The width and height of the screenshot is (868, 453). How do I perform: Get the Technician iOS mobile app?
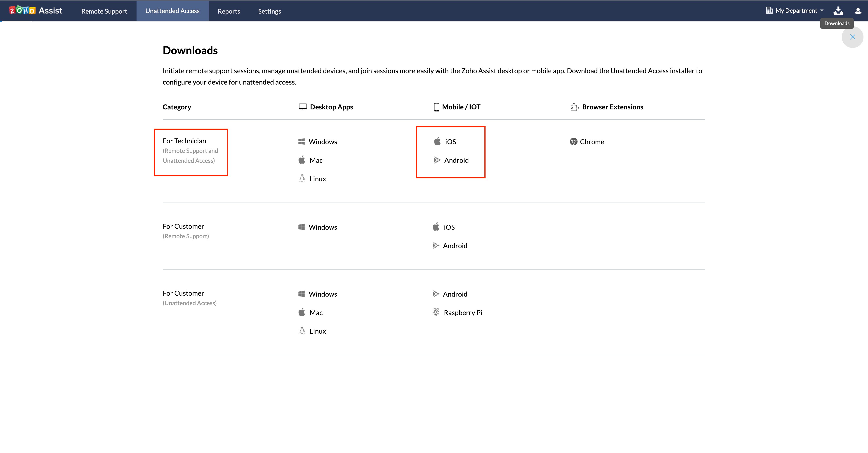click(450, 142)
